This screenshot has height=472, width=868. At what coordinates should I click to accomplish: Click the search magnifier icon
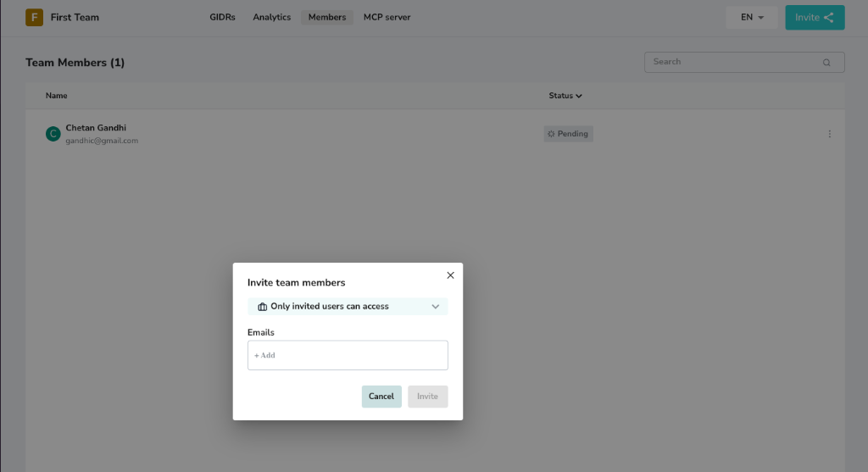click(826, 63)
